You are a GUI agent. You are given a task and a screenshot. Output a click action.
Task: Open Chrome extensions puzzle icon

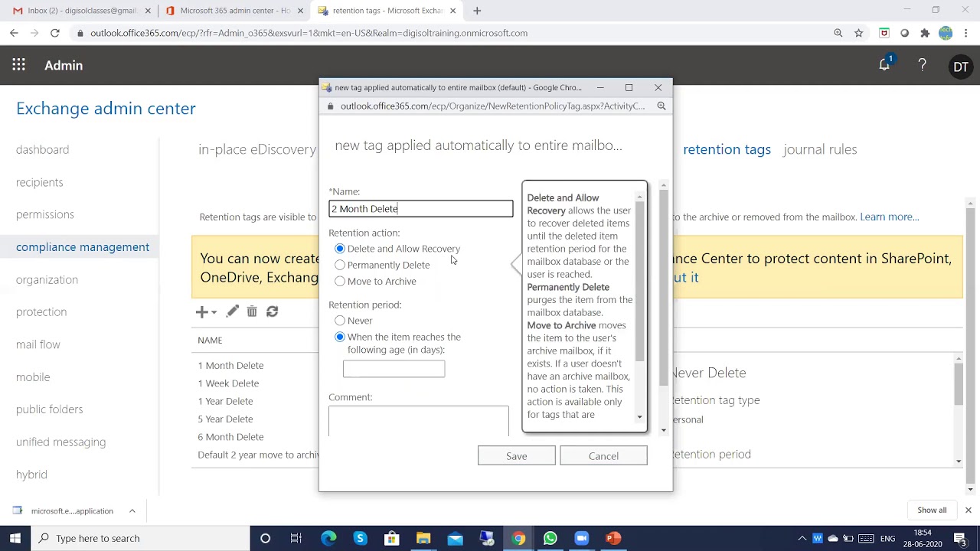(x=925, y=33)
